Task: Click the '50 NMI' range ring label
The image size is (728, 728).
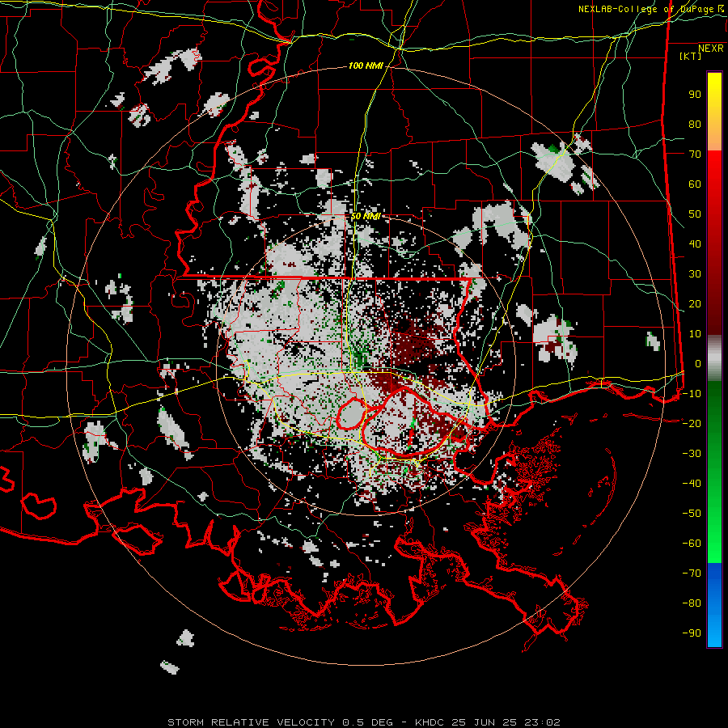Action: pos(365,216)
